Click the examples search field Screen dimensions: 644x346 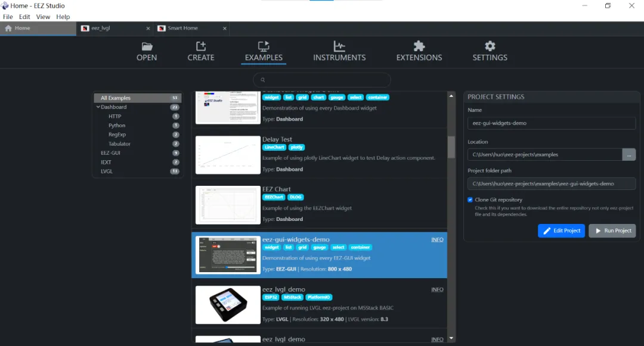pos(321,80)
